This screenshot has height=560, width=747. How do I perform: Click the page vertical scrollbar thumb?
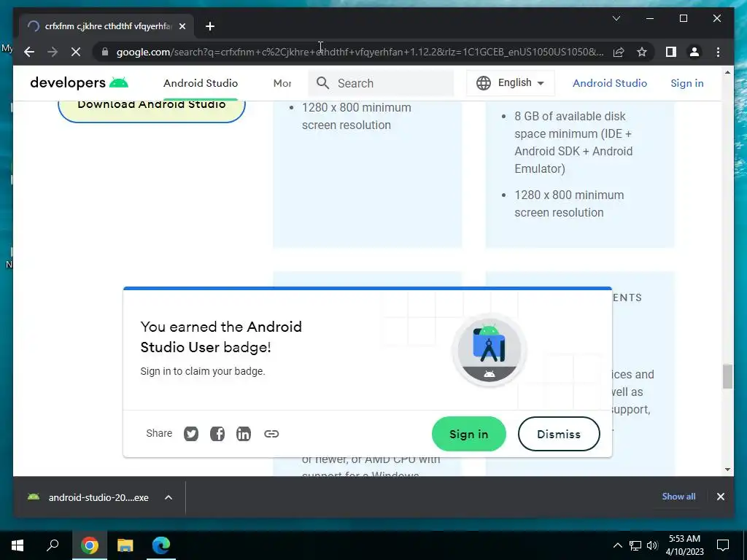tap(727, 377)
